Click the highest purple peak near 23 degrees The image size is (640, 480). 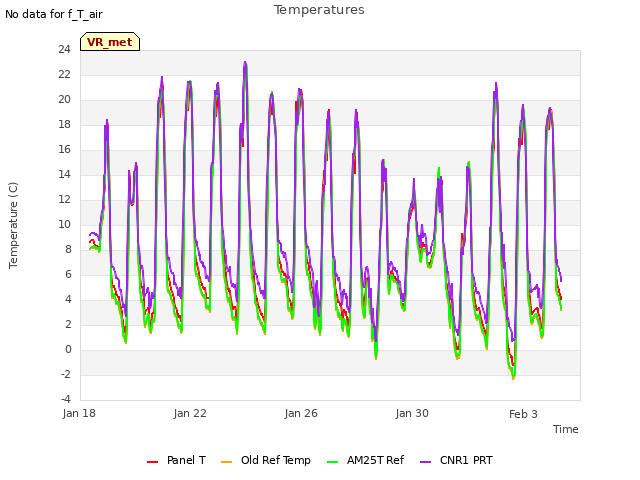245,62
